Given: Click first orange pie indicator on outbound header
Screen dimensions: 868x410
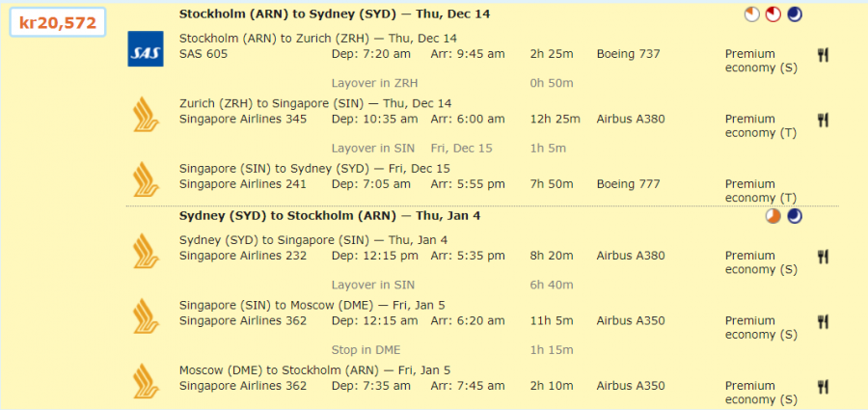Looking at the screenshot, I should pyautogui.click(x=752, y=14).
